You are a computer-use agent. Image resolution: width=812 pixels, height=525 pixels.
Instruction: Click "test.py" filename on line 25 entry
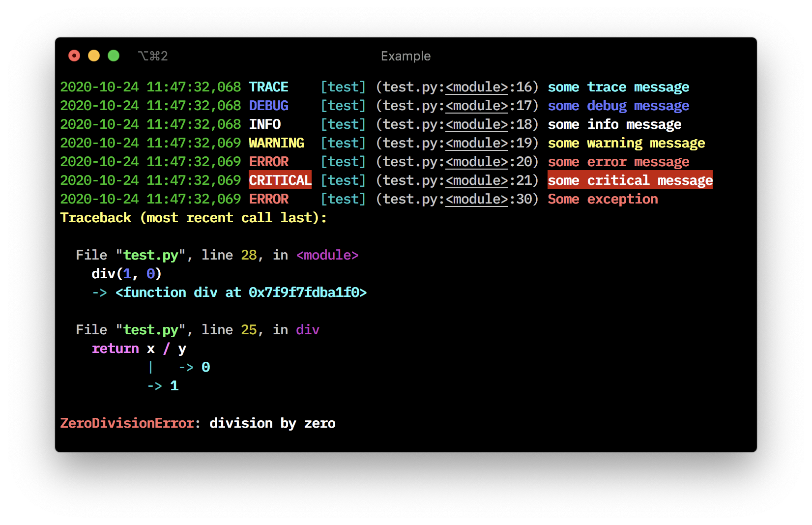150,330
